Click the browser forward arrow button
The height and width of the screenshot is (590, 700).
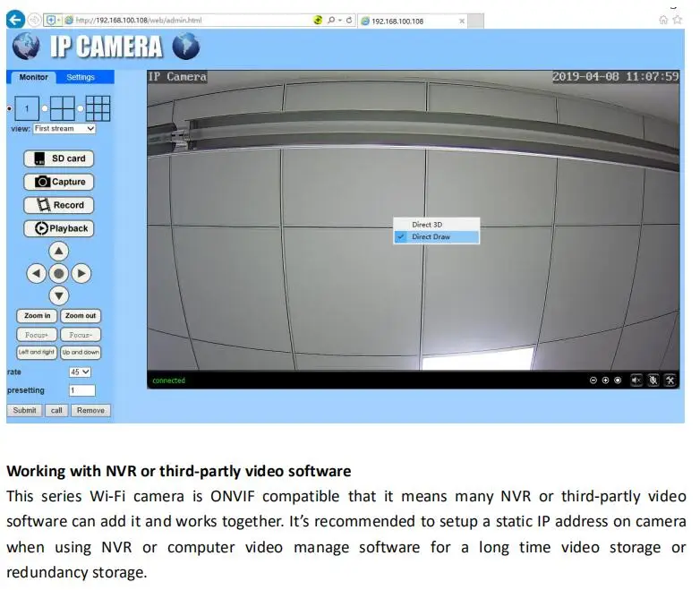click(34, 20)
